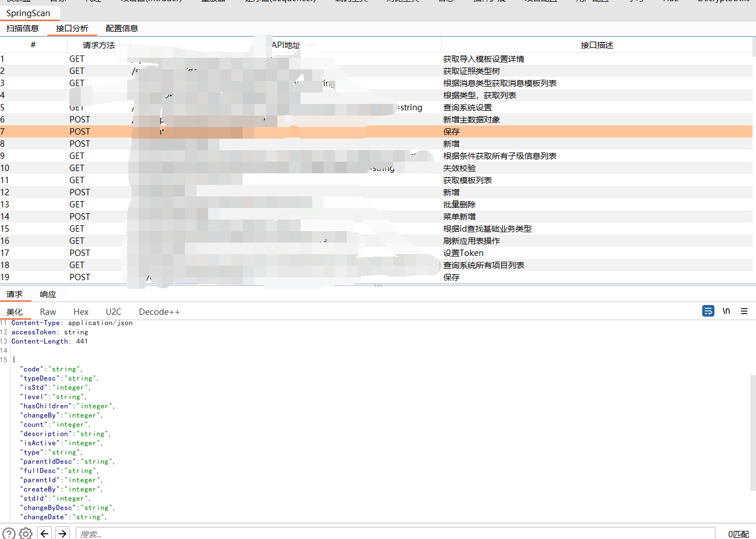This screenshot has width=756, height=539.
Task: Click the Content-Type header line
Action: pos(72,323)
